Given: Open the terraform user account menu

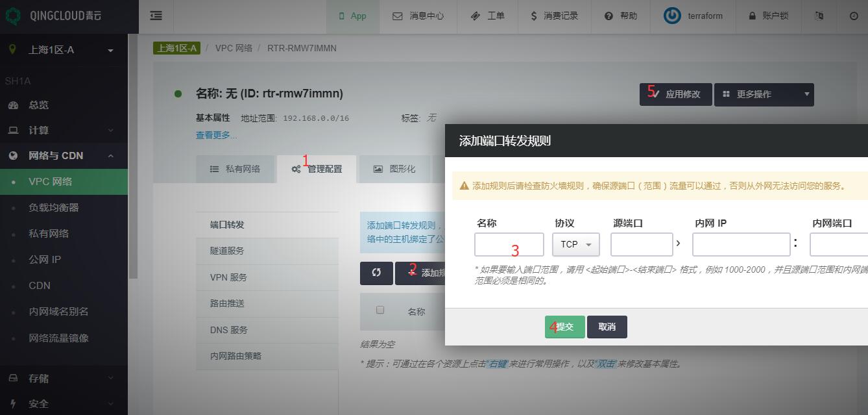Looking at the screenshot, I should tap(693, 16).
